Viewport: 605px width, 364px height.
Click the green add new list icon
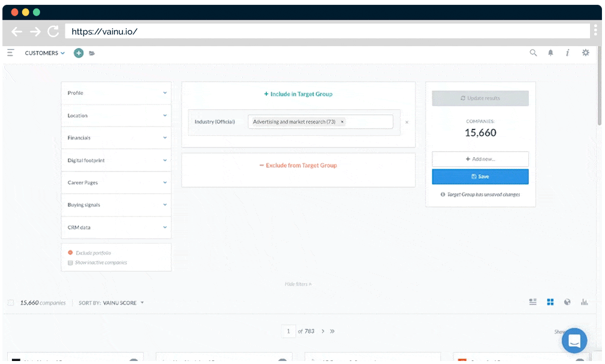coord(79,53)
